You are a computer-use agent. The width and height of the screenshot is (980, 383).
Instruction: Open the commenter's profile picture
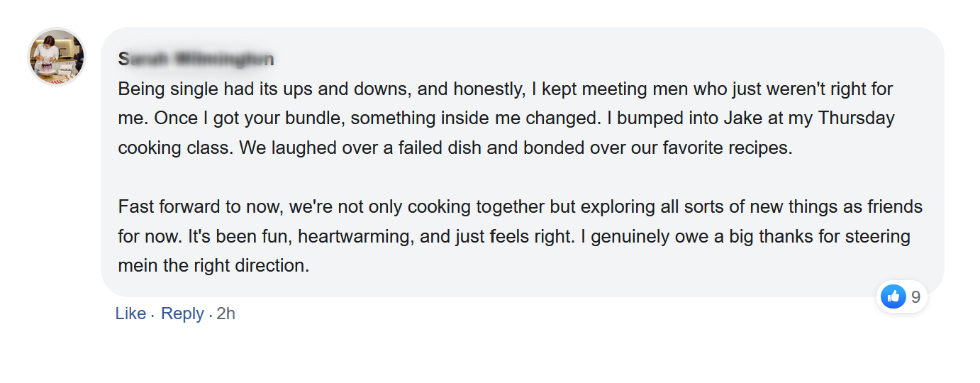pos(57,57)
